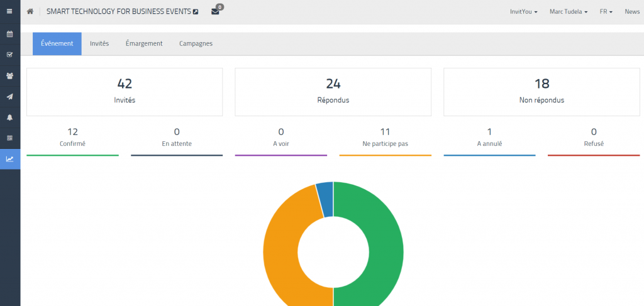Open external link icon beside event title
The image size is (644, 306).
point(196,12)
